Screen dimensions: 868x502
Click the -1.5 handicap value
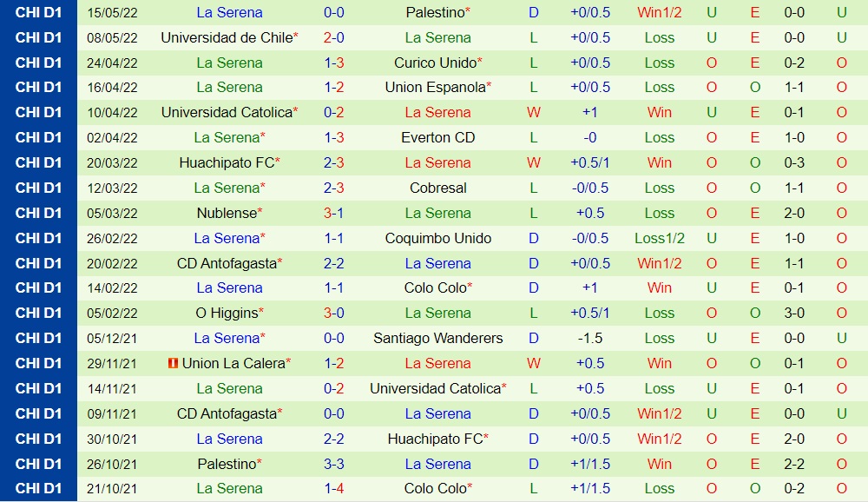tap(590, 338)
